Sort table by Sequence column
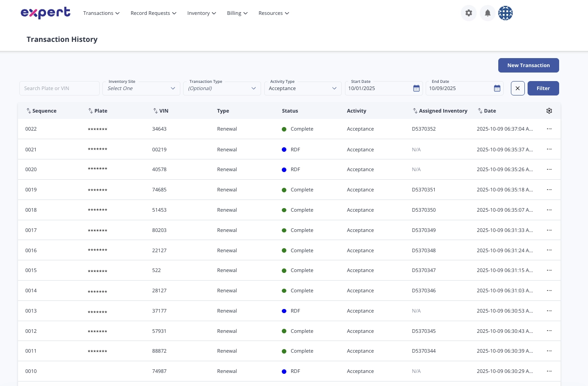This screenshot has height=386, width=588. pyautogui.click(x=41, y=111)
